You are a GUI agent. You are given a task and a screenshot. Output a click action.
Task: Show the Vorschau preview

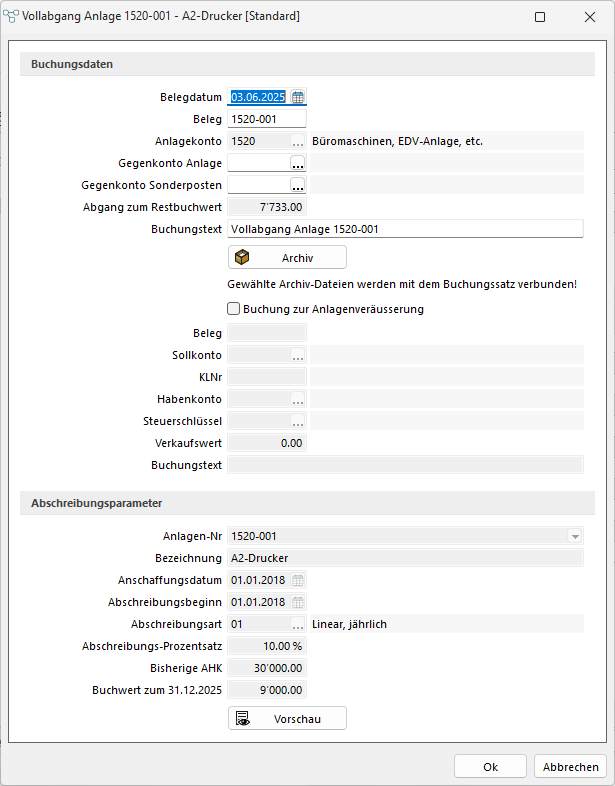click(x=287, y=719)
